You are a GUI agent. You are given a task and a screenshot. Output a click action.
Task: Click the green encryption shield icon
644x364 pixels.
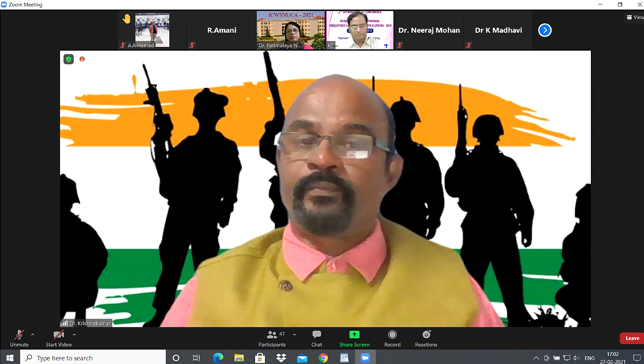point(69,59)
